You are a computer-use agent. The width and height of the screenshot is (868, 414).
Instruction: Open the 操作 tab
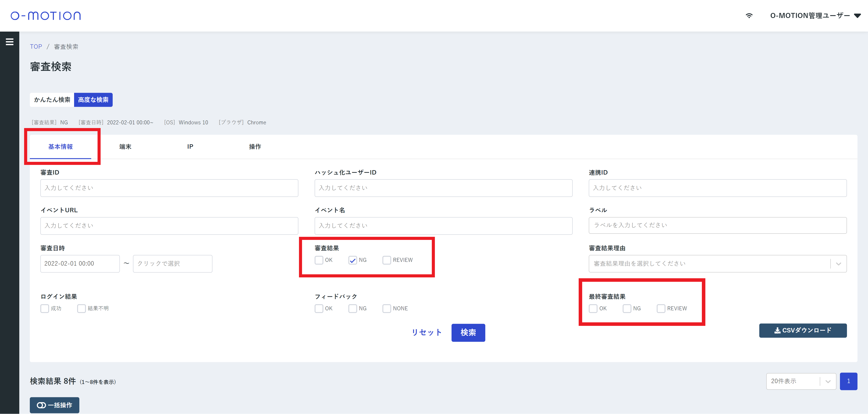[x=255, y=147]
